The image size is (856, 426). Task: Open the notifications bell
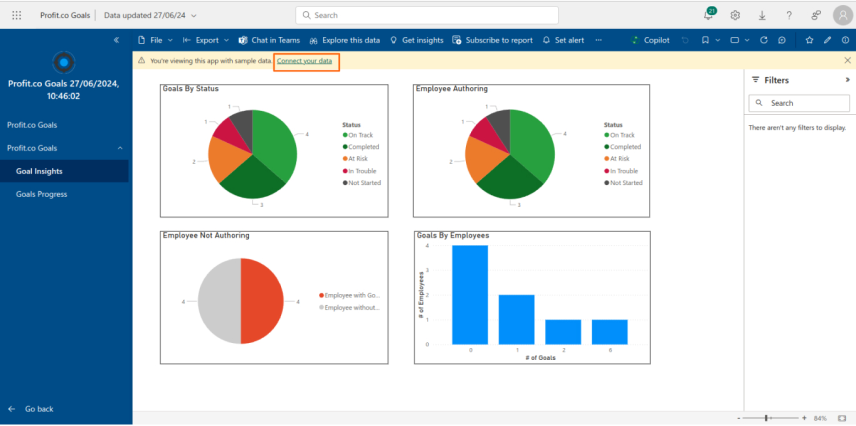709,15
